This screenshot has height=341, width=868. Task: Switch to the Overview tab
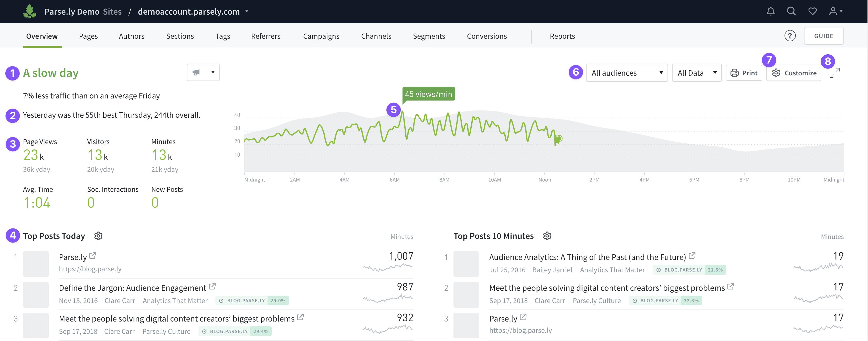[42, 36]
